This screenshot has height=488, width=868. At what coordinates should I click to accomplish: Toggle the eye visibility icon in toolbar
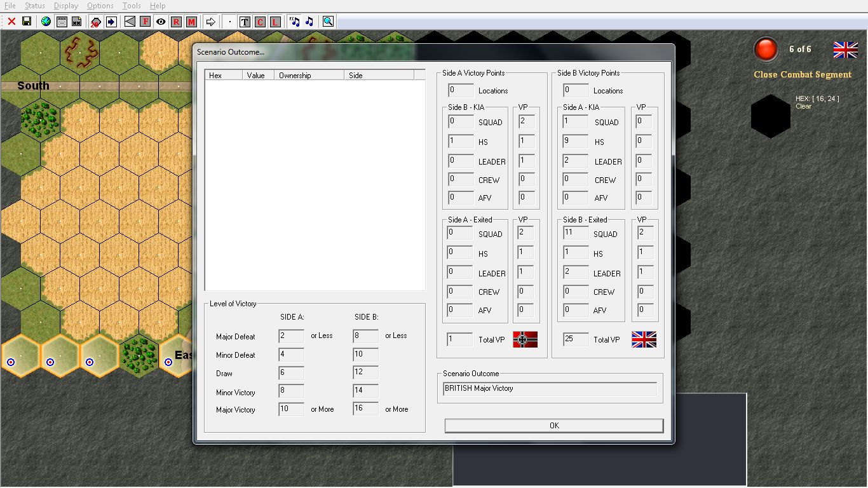point(161,22)
